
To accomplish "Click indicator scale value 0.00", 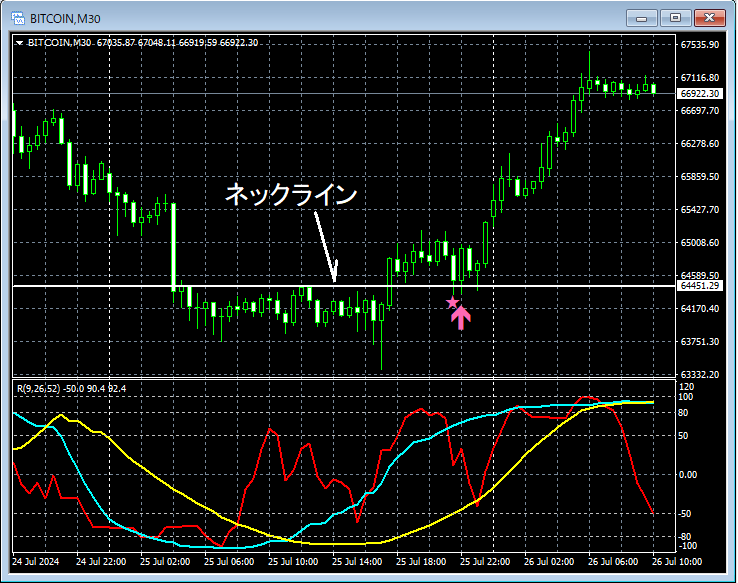I will 688,474.
